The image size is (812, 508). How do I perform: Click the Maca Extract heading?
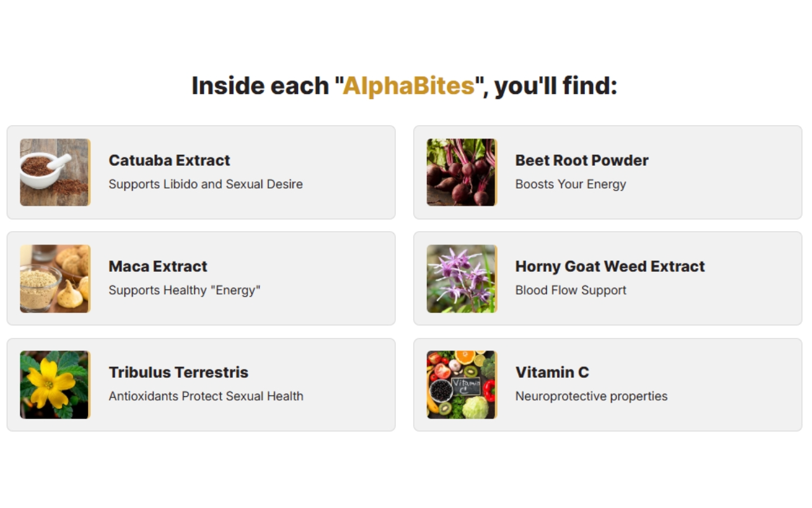[x=158, y=266]
